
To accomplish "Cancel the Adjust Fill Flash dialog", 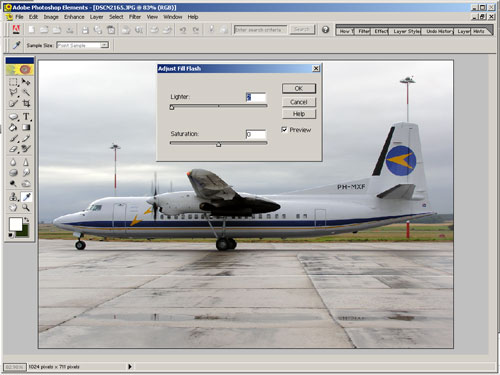I will (299, 102).
